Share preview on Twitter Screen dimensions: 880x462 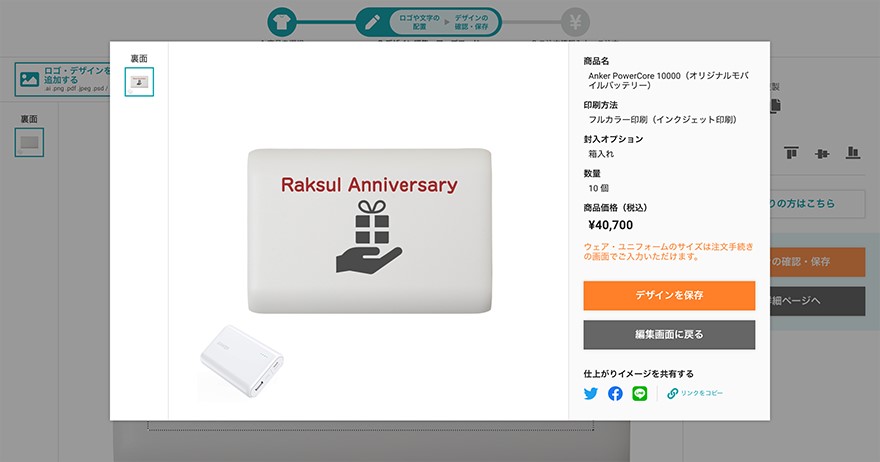[590, 394]
